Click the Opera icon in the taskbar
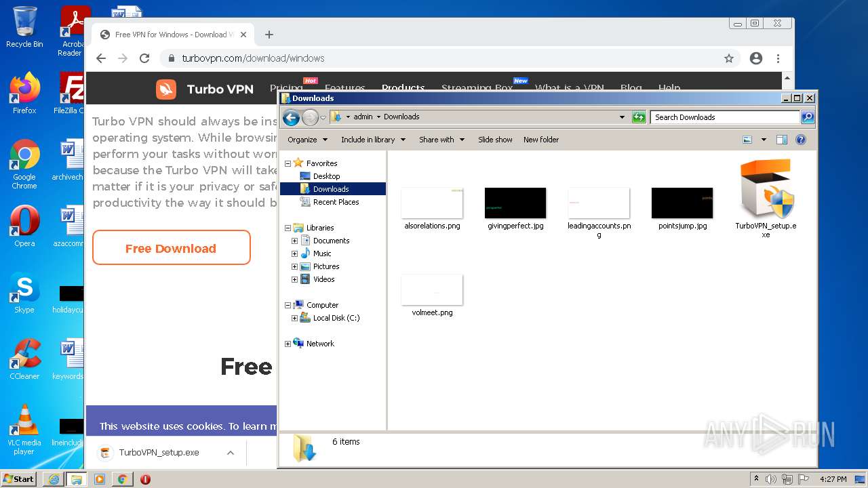 coord(145,479)
